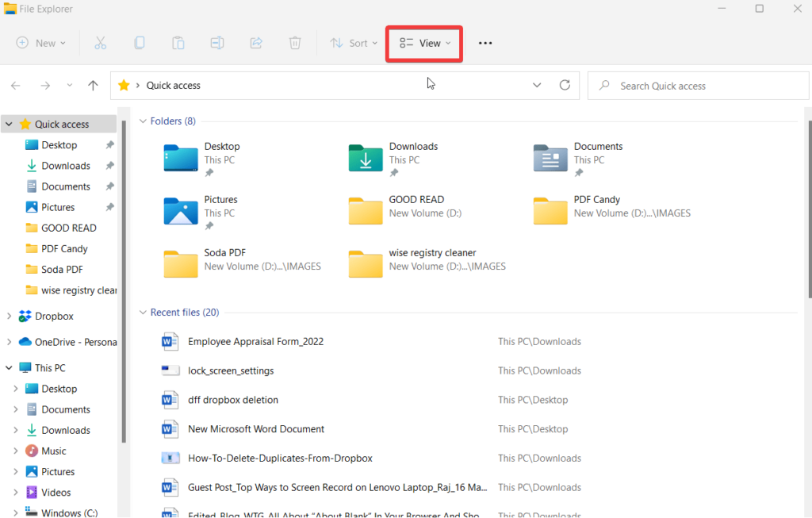This screenshot has width=812, height=518.
Task: Click the Word icon for Employee Appraisal Form_2022
Action: 170,342
